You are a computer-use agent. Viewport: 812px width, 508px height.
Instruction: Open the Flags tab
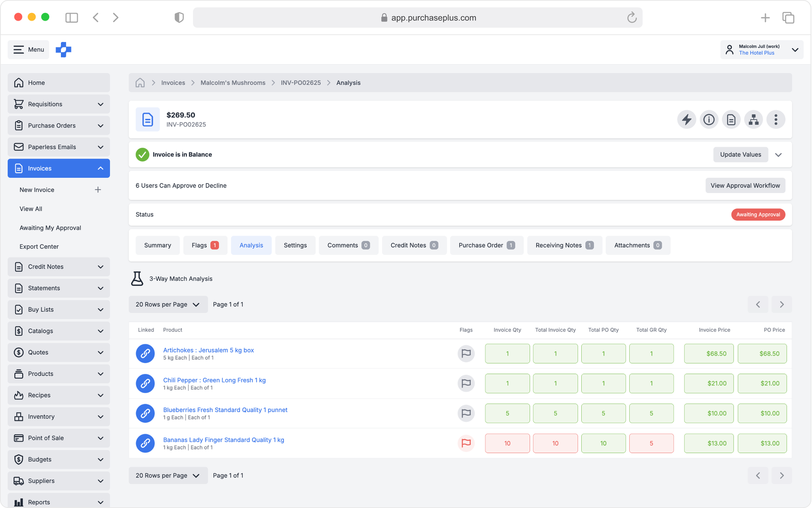pos(205,245)
